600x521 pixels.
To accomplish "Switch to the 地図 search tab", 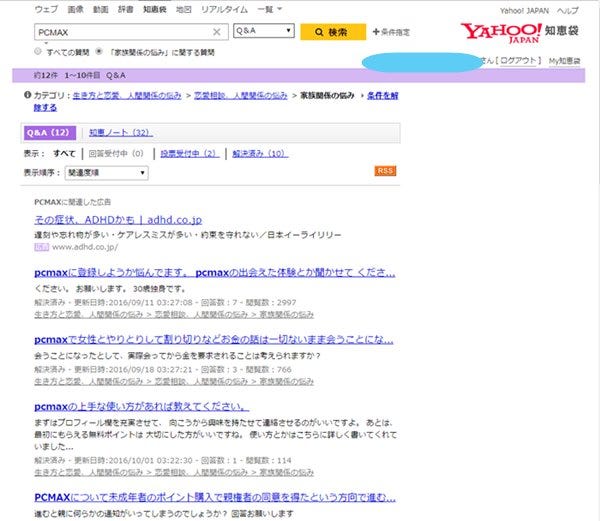I will (x=184, y=9).
